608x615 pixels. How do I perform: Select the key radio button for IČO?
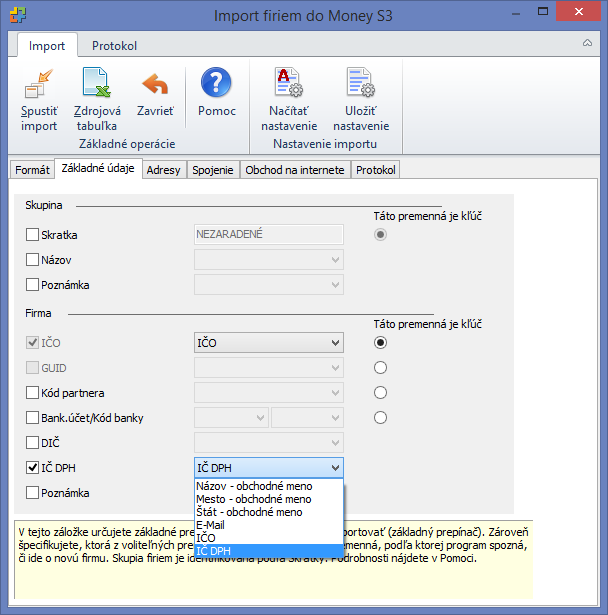(x=380, y=343)
